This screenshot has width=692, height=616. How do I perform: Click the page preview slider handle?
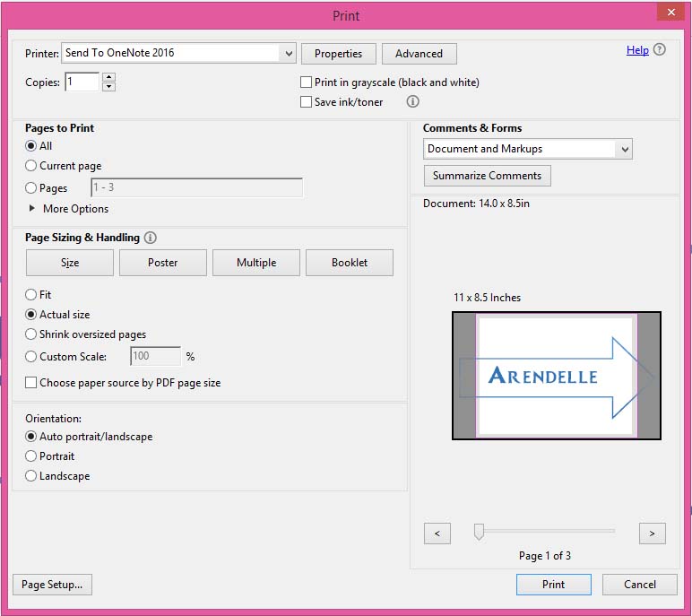coord(479,533)
